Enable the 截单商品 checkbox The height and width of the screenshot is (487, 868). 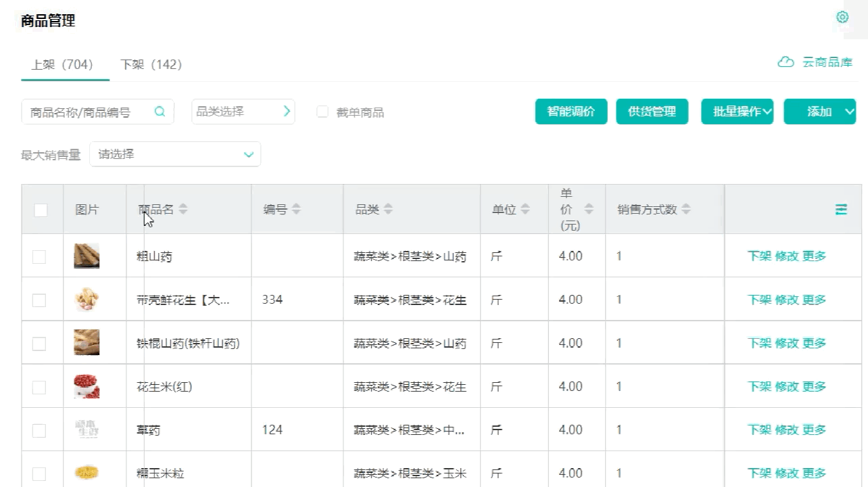click(322, 112)
